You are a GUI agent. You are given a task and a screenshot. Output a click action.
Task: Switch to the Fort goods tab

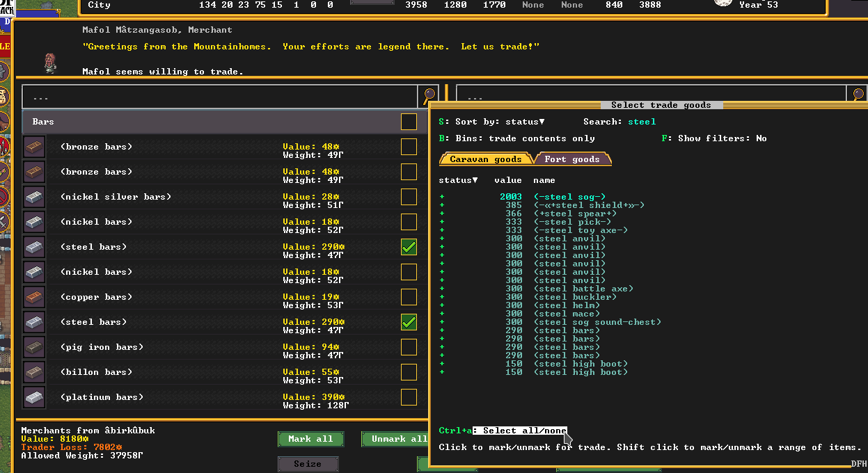[x=572, y=159]
